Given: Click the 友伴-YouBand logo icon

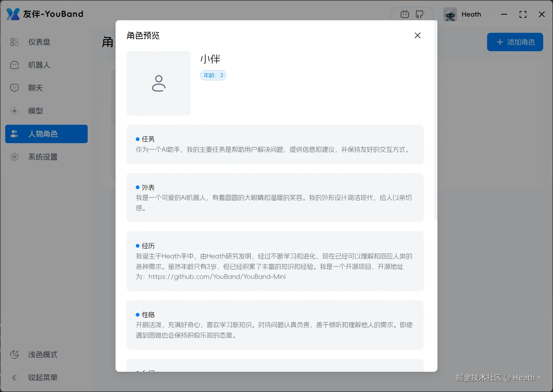Looking at the screenshot, I should tap(13, 14).
